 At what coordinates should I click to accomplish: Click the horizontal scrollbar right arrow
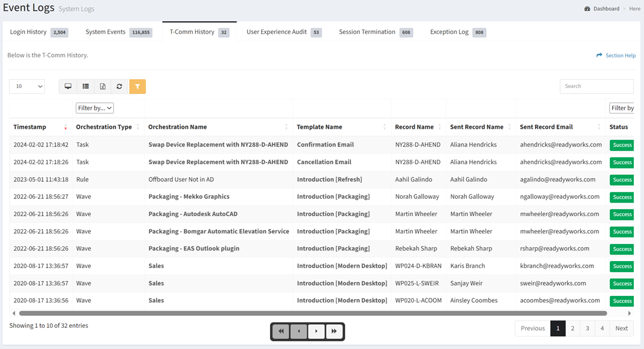[629, 314]
